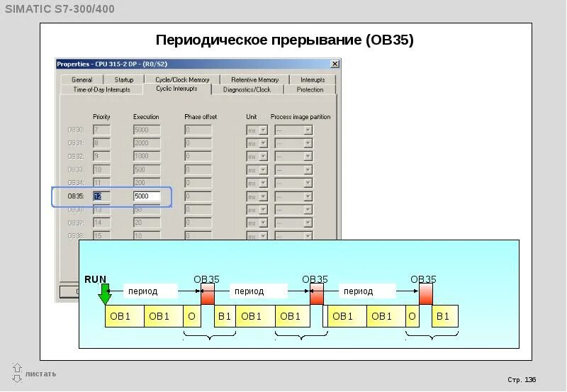Image resolution: width=567 pixels, height=392 pixels.
Task: Open OB31 unit dropdown
Action: click(x=263, y=143)
